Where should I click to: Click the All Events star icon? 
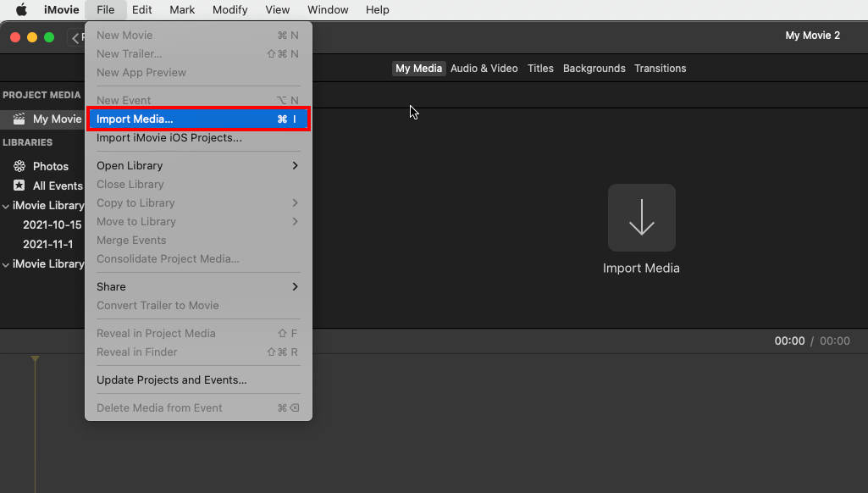coord(19,186)
